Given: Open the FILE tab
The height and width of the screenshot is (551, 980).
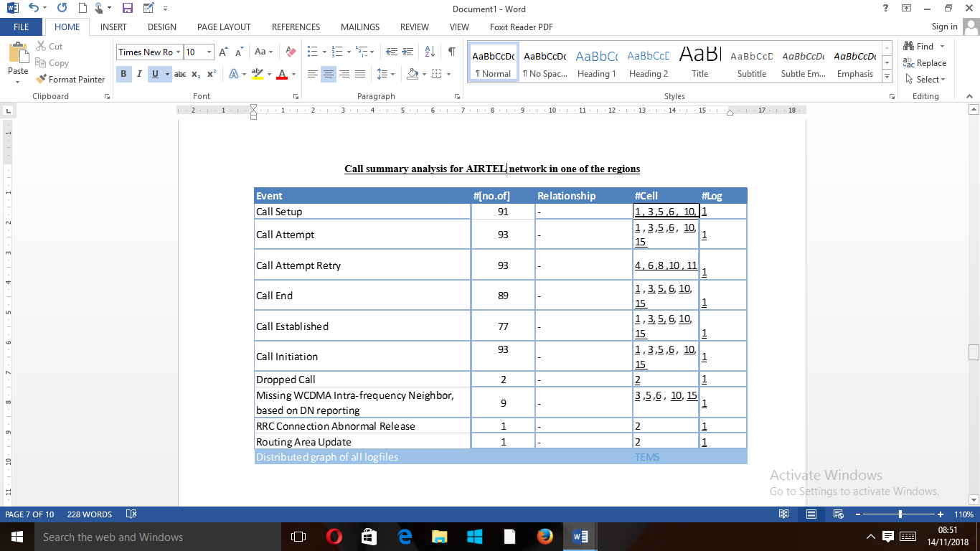Looking at the screenshot, I should (22, 27).
